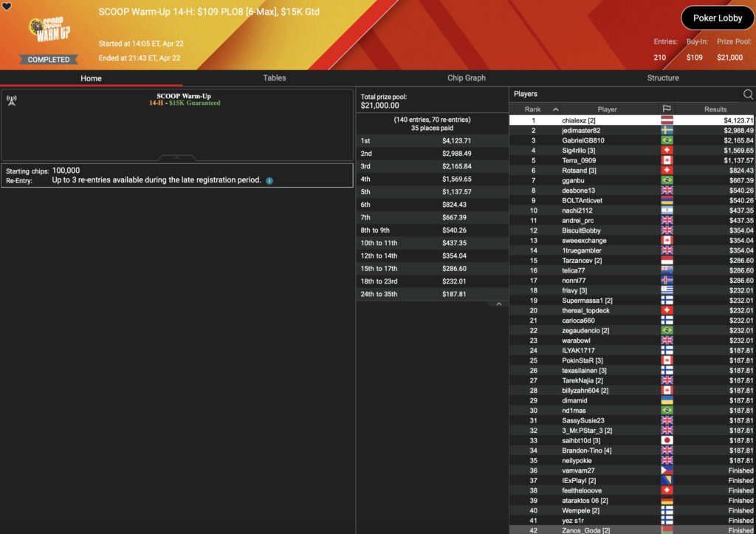Select player row BiscuitBobby
The image size is (756, 534).
point(632,230)
